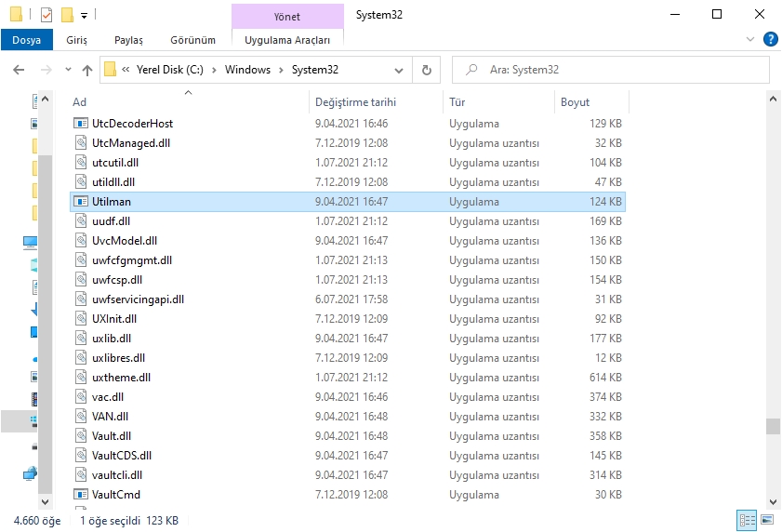The width and height of the screenshot is (782, 532).
Task: Select the UvcModel.dll file icon
Action: tap(81, 241)
